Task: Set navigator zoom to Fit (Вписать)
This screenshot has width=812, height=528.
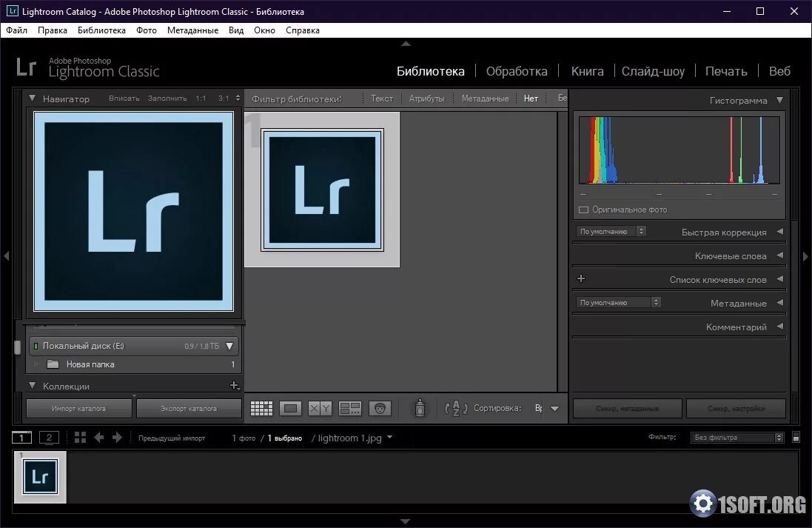Action: coord(124,98)
